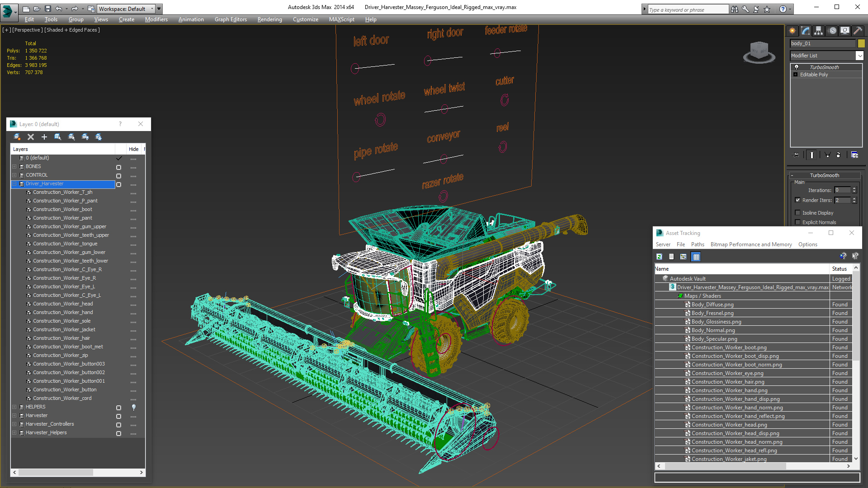The height and width of the screenshot is (488, 868).
Task: Open the Modifiers menu
Action: tap(156, 19)
